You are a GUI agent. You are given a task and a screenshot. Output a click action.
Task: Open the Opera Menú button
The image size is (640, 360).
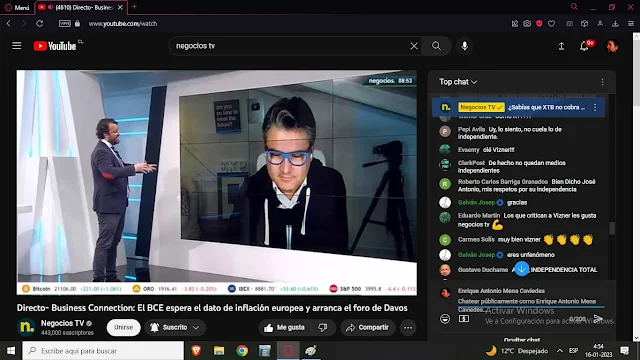pos(17,7)
